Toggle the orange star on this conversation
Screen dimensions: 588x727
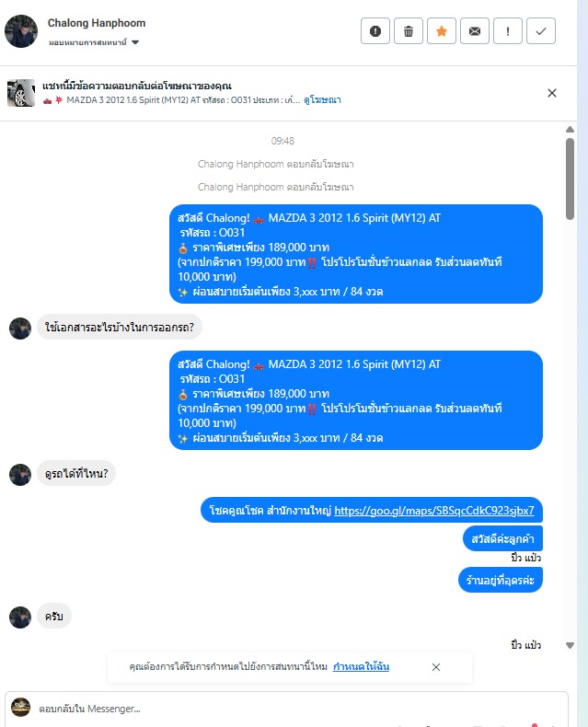(x=442, y=31)
